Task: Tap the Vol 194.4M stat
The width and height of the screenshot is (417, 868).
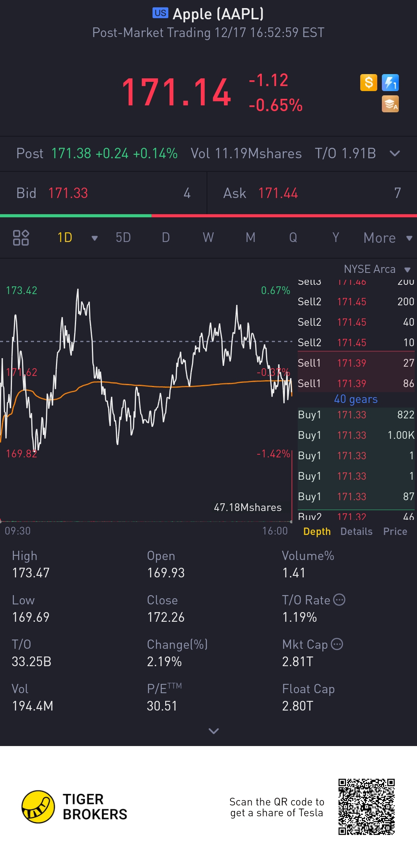Action: click(x=32, y=697)
